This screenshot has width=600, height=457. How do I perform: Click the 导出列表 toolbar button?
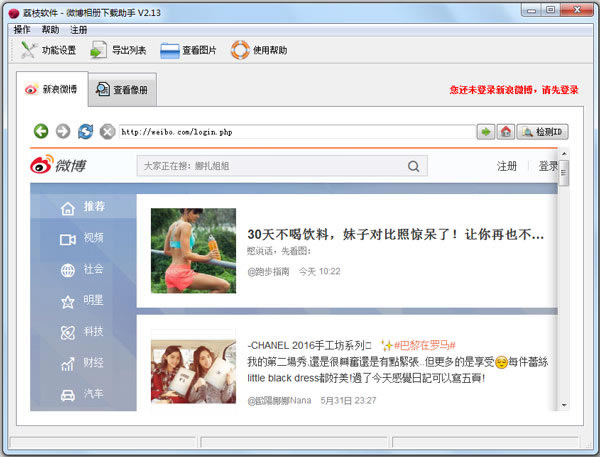pyautogui.click(x=118, y=50)
